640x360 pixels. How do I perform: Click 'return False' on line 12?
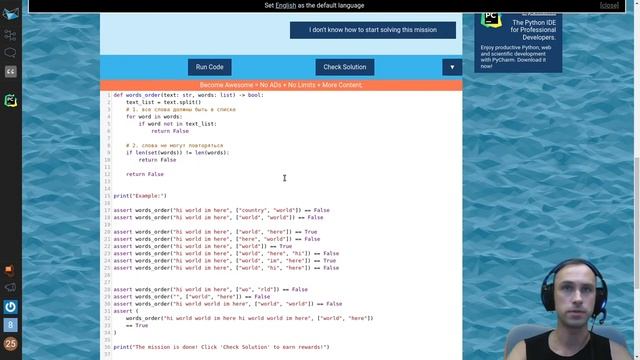(x=144, y=174)
